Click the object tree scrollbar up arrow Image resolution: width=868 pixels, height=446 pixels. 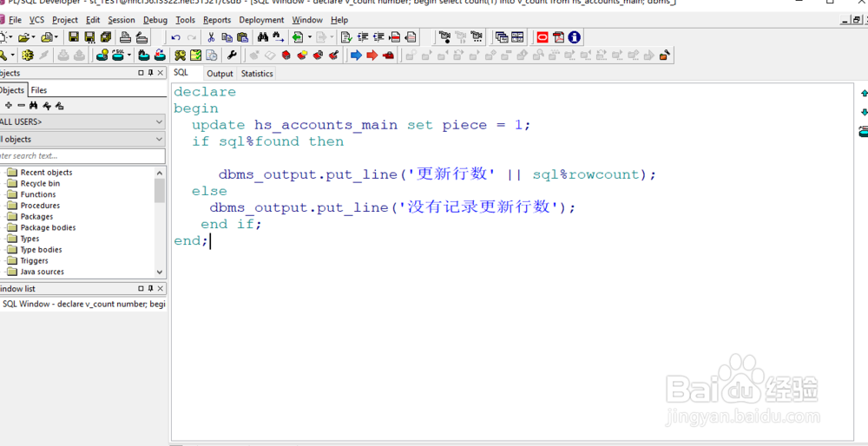[x=160, y=172]
